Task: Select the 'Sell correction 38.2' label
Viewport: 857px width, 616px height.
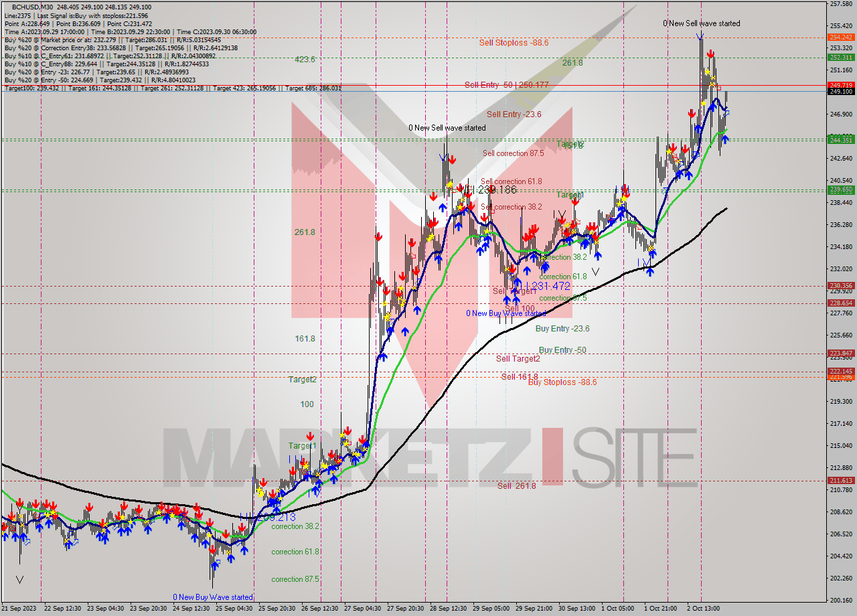Action: [x=511, y=207]
